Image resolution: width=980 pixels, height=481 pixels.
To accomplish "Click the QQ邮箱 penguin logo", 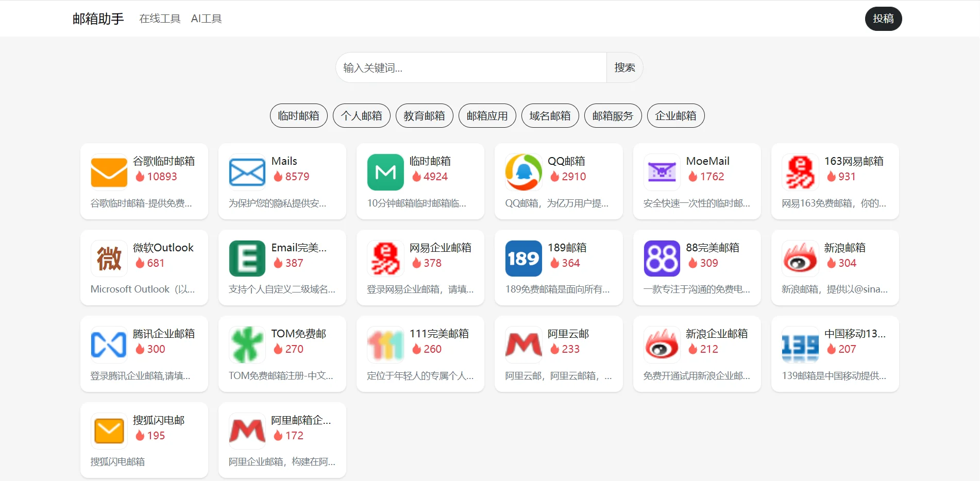I will [523, 172].
